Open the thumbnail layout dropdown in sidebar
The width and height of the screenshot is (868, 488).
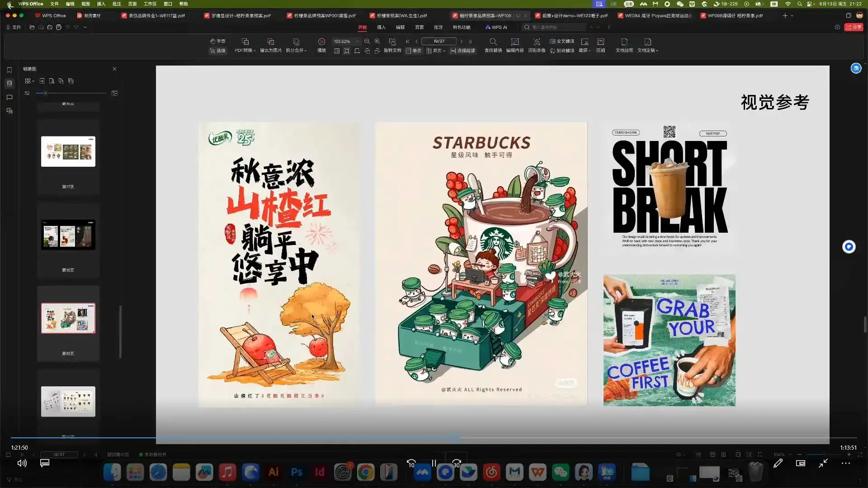[29, 81]
